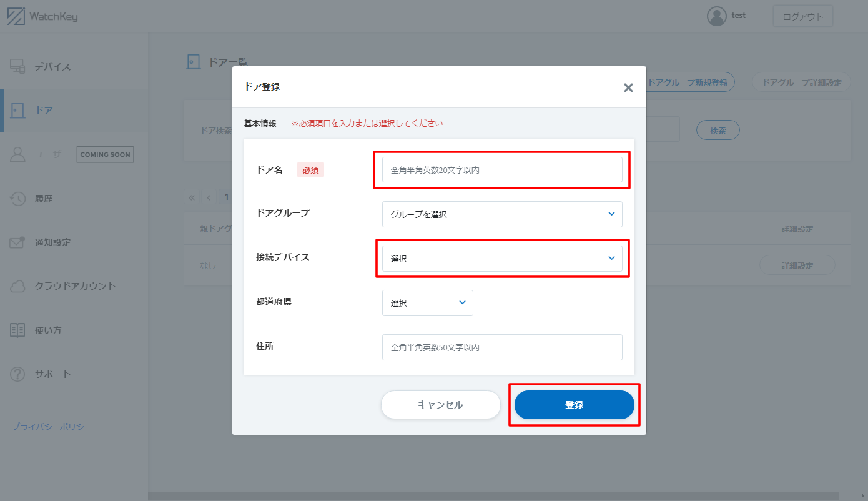The width and height of the screenshot is (868, 501).
Task: Click the ドア名 input field
Action: 502,170
